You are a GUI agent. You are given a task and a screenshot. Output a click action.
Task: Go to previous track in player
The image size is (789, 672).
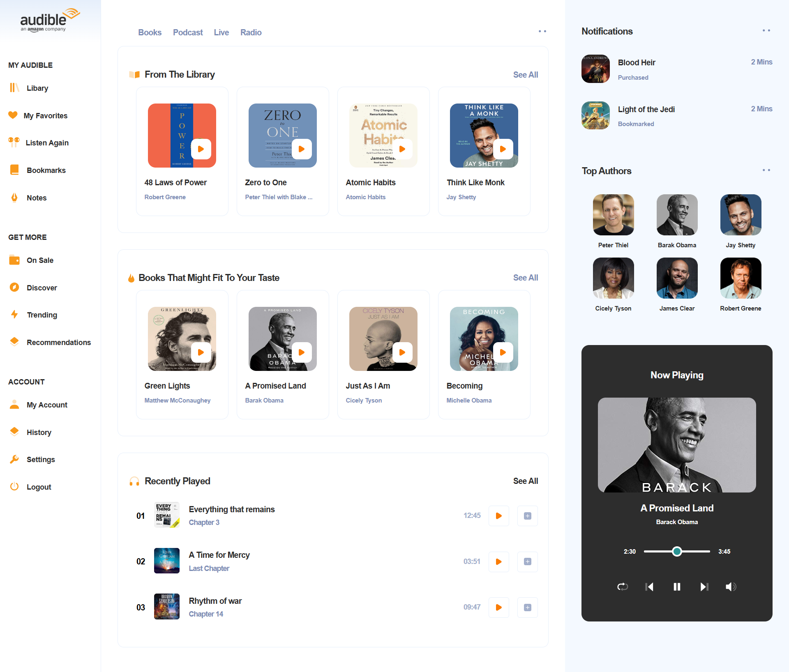coord(649,587)
